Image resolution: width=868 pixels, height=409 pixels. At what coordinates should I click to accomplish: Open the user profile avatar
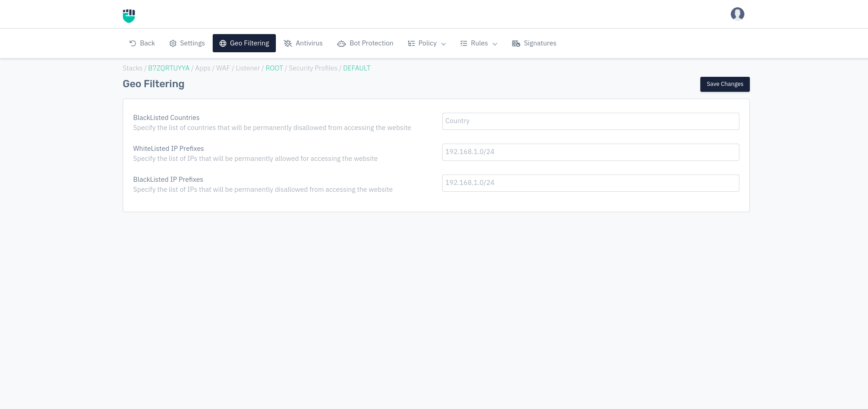(737, 14)
